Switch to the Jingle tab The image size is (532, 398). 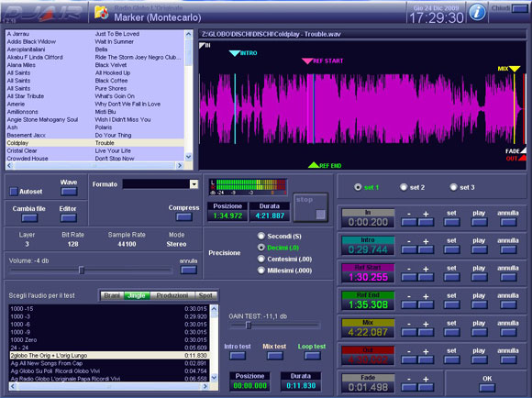pyautogui.click(x=137, y=295)
